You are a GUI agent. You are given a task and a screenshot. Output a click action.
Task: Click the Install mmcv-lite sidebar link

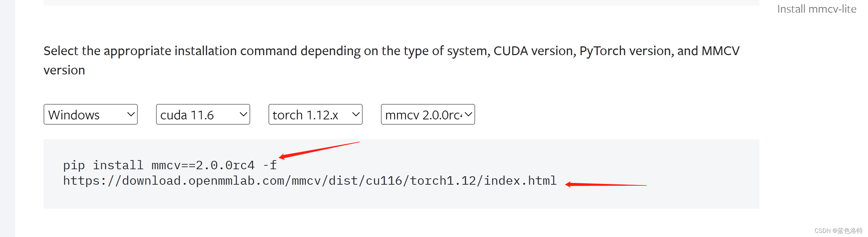click(x=817, y=9)
